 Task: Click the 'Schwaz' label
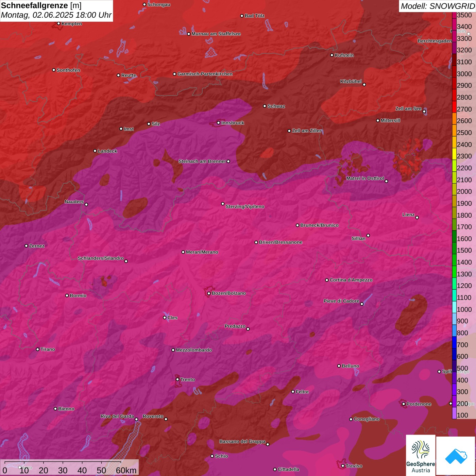[x=276, y=106]
